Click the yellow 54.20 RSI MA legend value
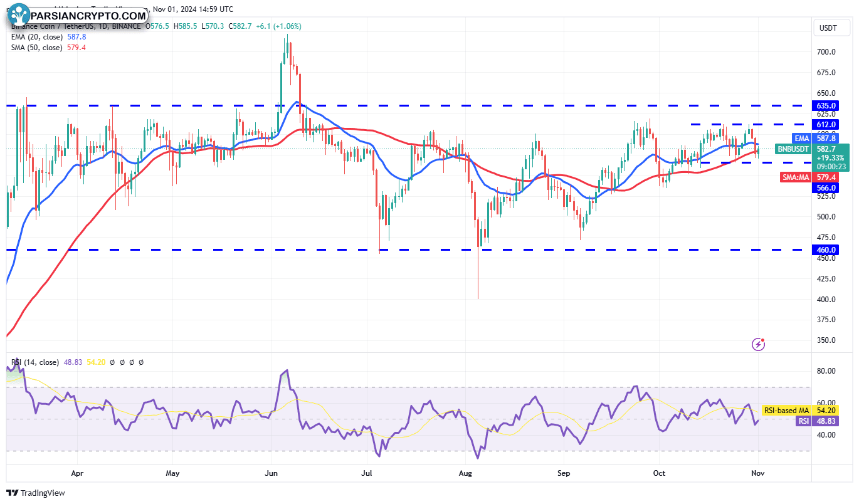This screenshot has width=859, height=504. click(x=95, y=362)
